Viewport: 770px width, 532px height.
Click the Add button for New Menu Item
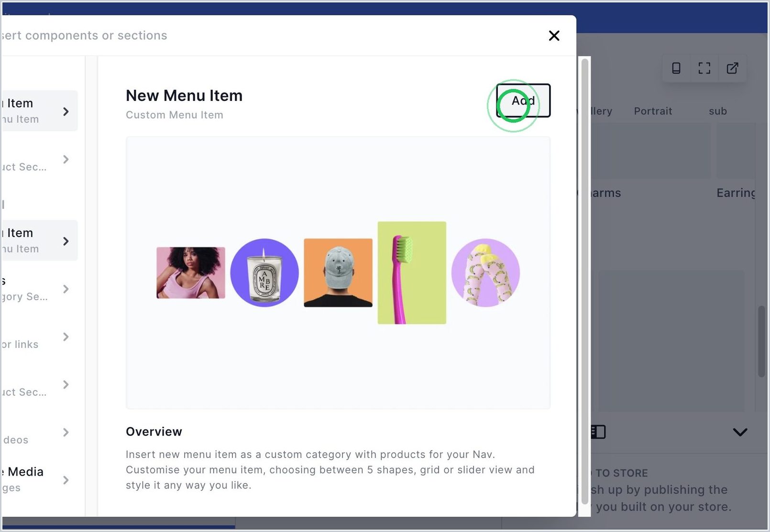(523, 100)
